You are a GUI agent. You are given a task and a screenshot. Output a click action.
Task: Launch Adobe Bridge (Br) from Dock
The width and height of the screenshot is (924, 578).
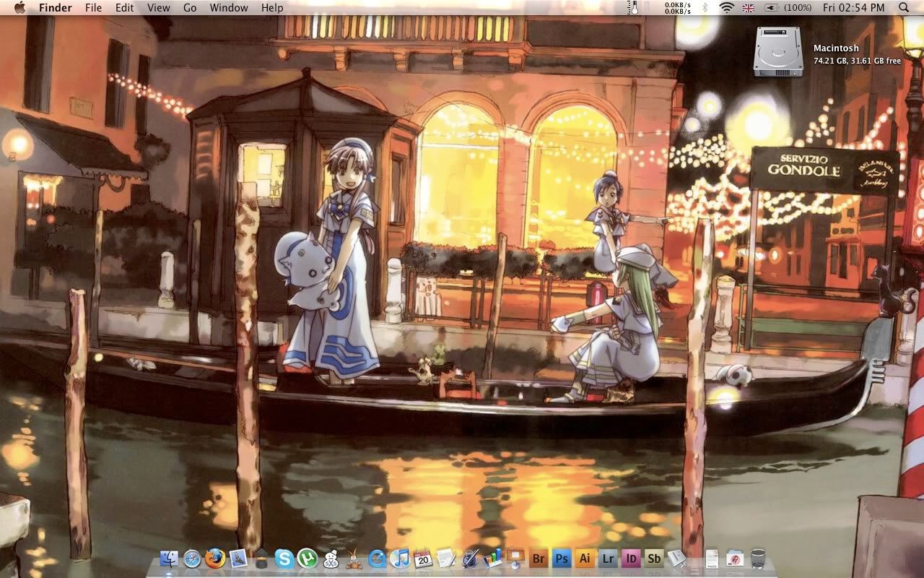click(539, 558)
